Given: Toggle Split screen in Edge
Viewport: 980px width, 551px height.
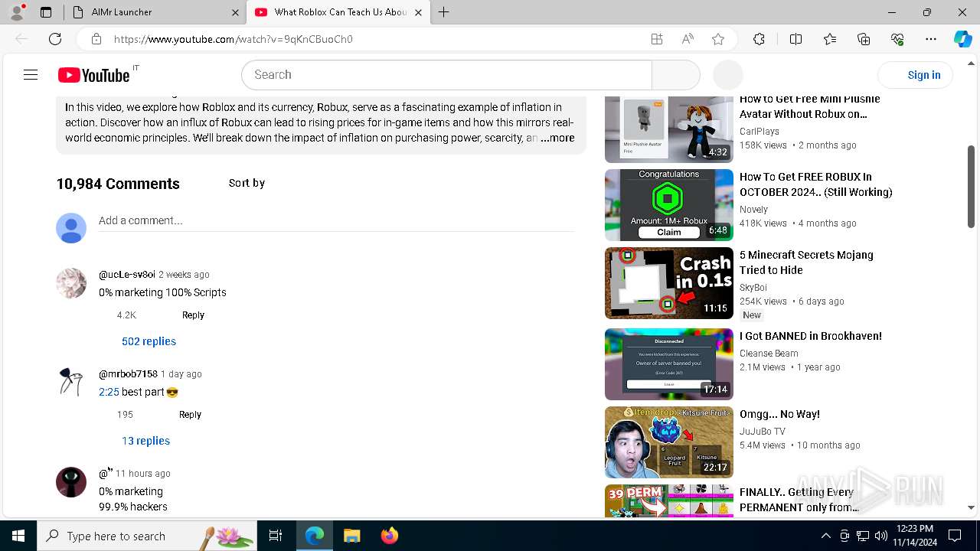Looking at the screenshot, I should (795, 39).
